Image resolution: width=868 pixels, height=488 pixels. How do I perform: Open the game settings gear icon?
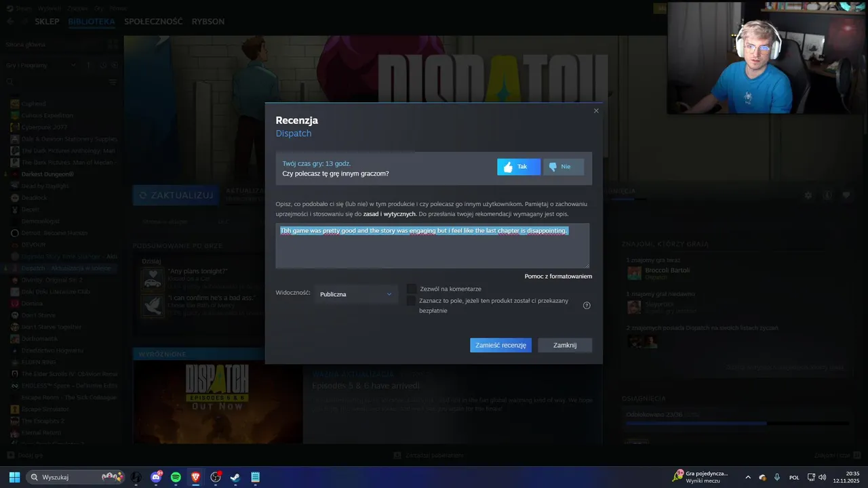(x=808, y=195)
